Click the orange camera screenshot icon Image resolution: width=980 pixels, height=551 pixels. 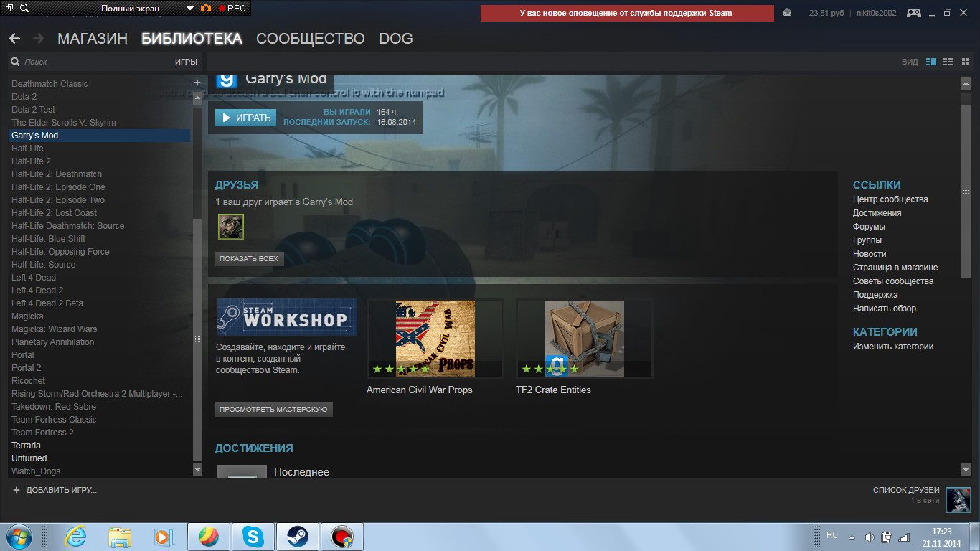point(206,9)
